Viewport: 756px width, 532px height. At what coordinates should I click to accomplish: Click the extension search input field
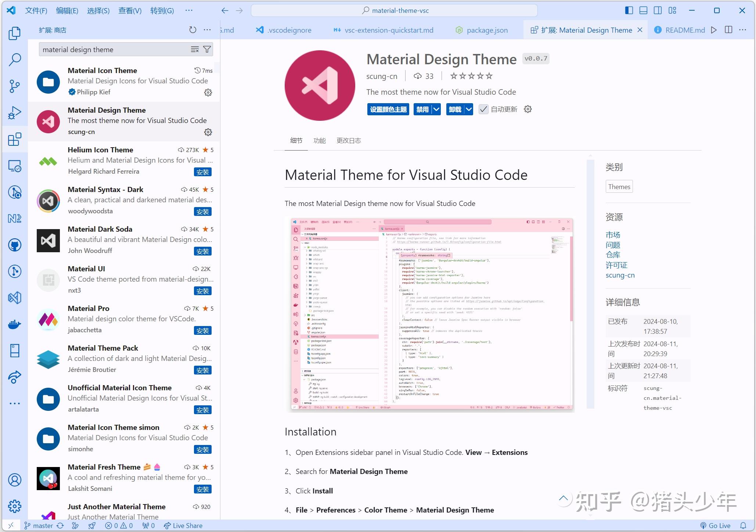[110, 49]
